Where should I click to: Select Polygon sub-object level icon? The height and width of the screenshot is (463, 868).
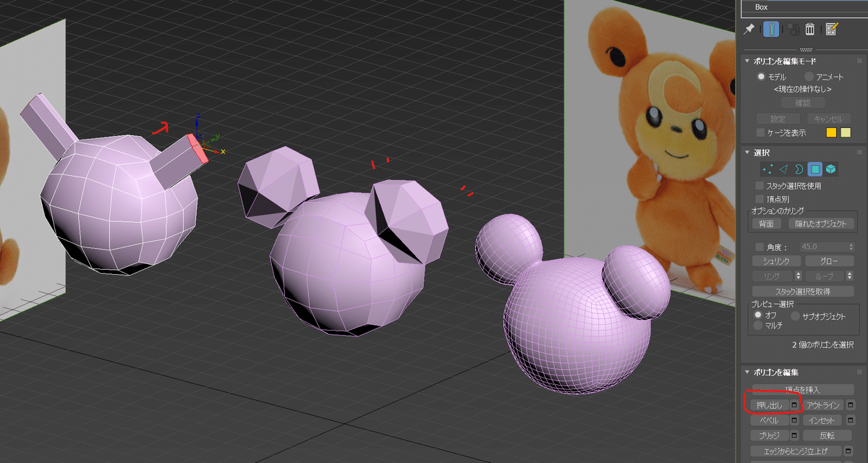815,169
